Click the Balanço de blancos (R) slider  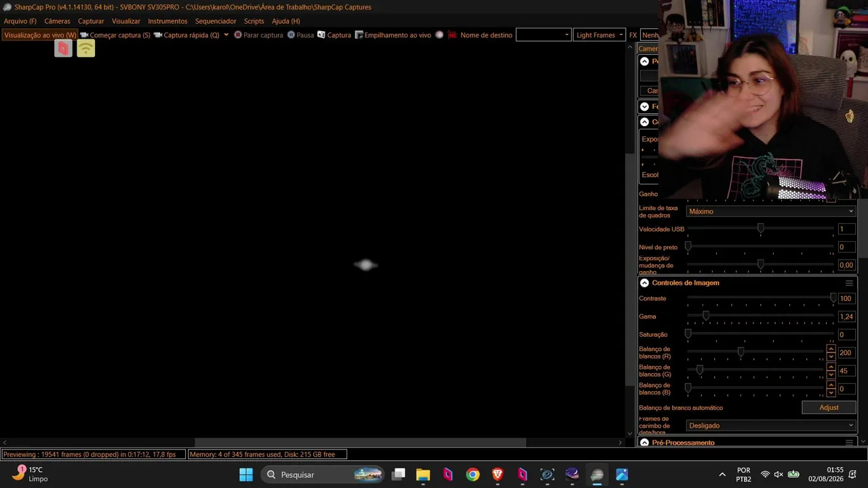pos(756,352)
